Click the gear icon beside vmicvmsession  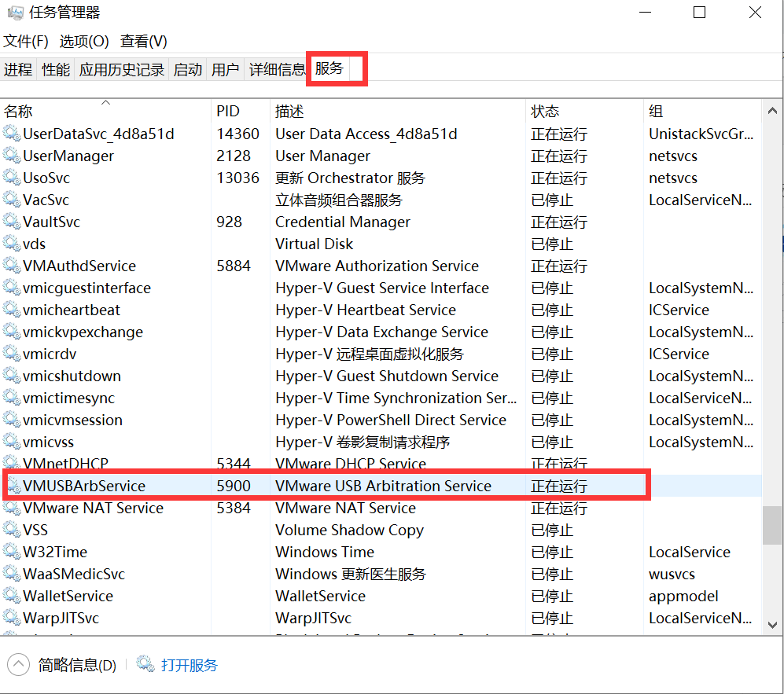pos(12,419)
